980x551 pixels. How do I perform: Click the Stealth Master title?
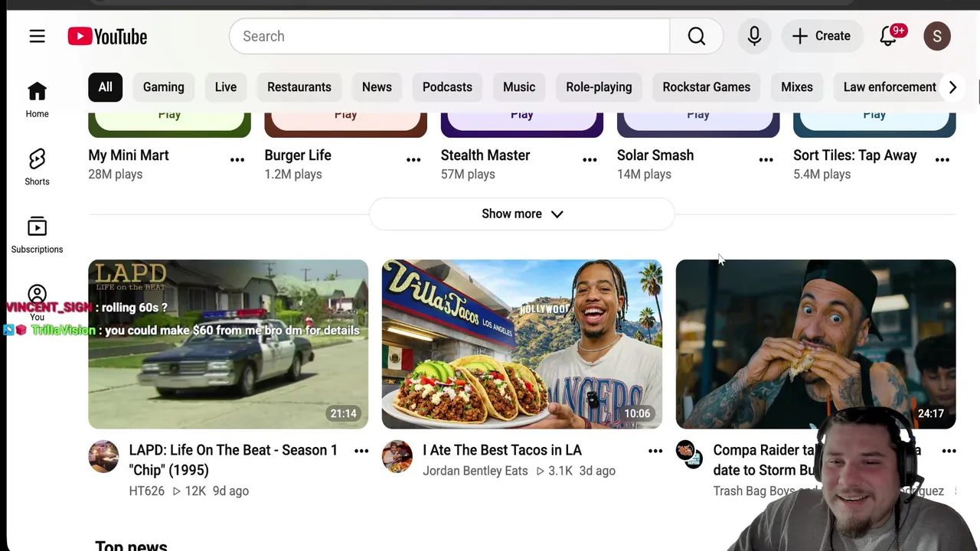(x=485, y=155)
